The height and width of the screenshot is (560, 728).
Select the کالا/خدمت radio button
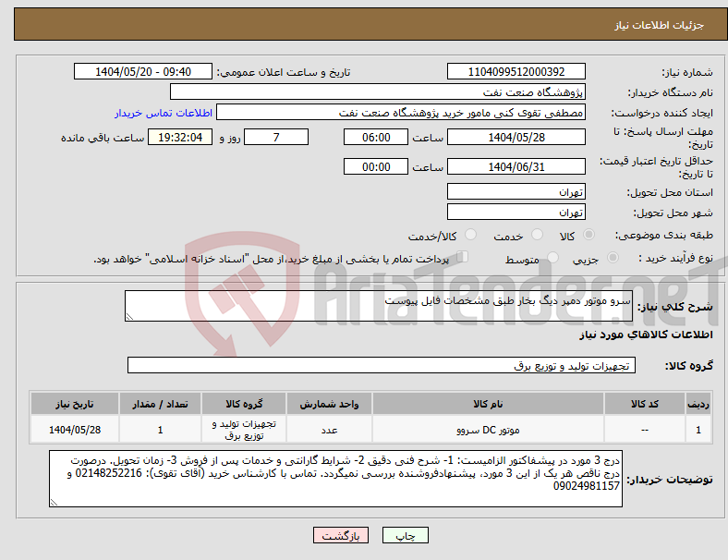pyautogui.click(x=470, y=235)
